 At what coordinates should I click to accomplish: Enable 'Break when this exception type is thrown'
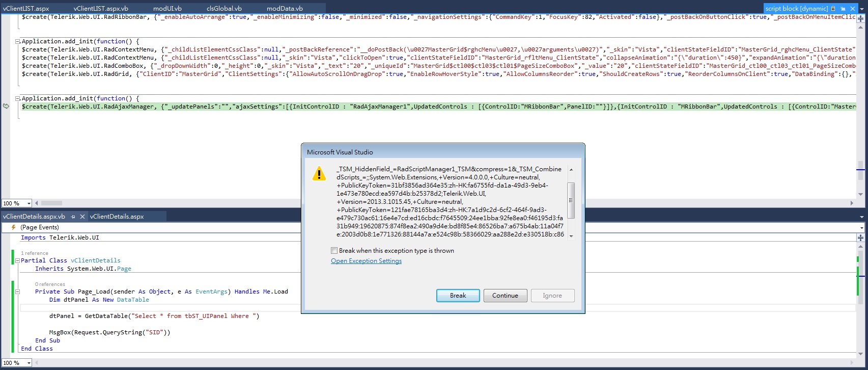[x=334, y=251]
